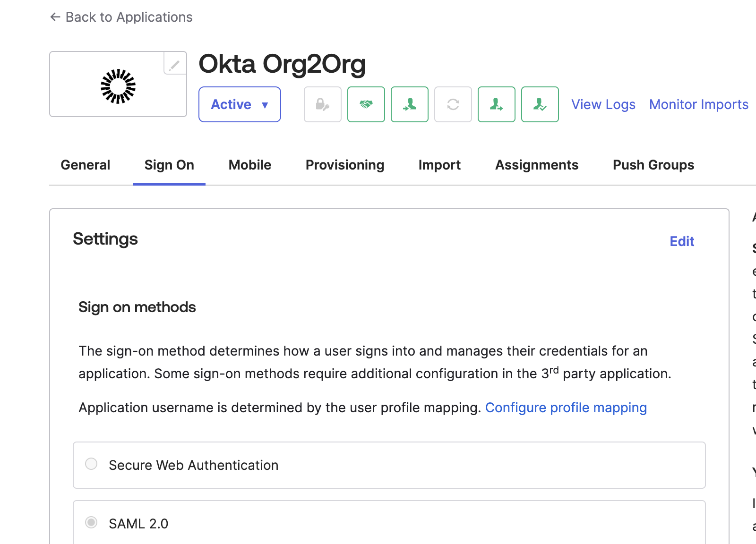The width and height of the screenshot is (756, 544).
Task: Click the SAML 2.0 label
Action: [x=138, y=524]
